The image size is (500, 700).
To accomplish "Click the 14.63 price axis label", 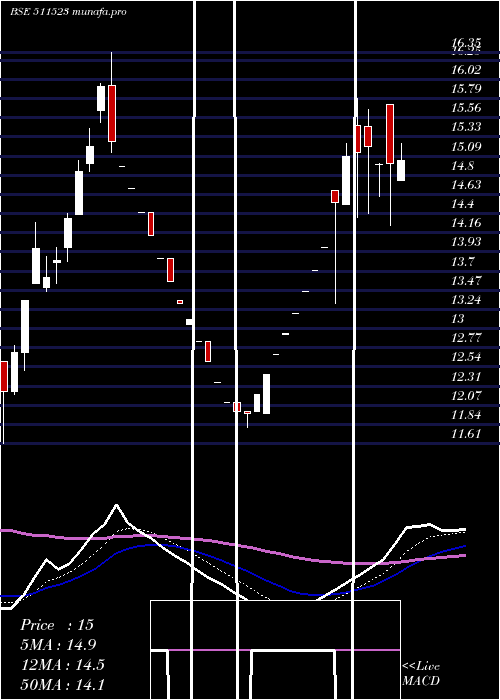I will pyautogui.click(x=466, y=185).
